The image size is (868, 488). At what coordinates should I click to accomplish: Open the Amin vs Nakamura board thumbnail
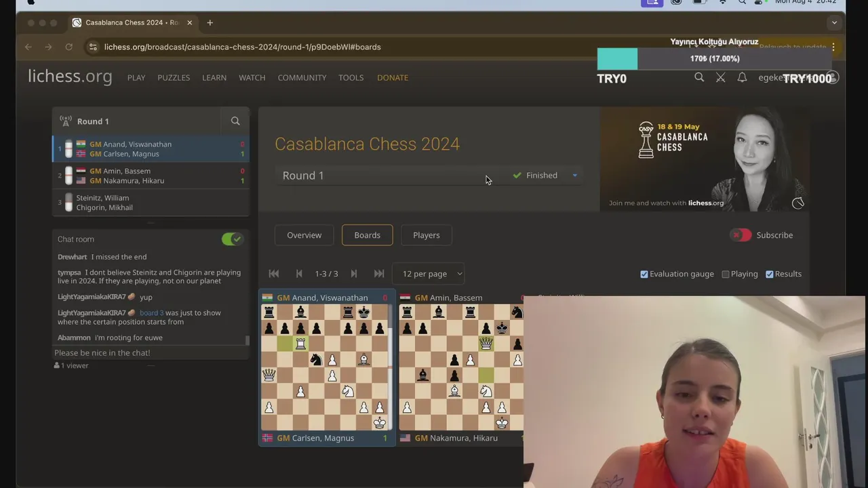[x=461, y=367]
